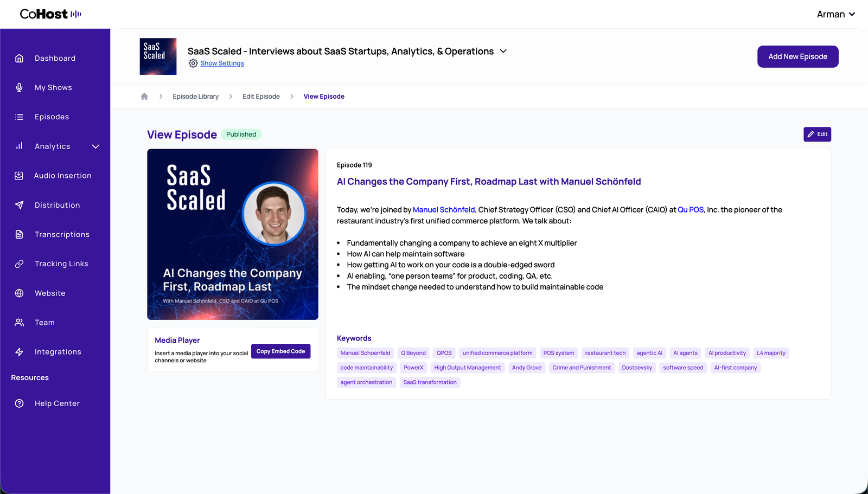Click the 'unified commerce platform' keyword tag
This screenshot has height=494, width=868.
[497, 353]
